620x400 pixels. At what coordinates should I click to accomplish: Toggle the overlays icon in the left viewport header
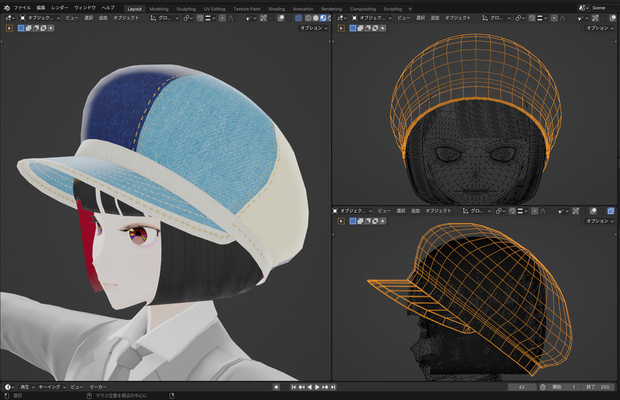(x=281, y=18)
